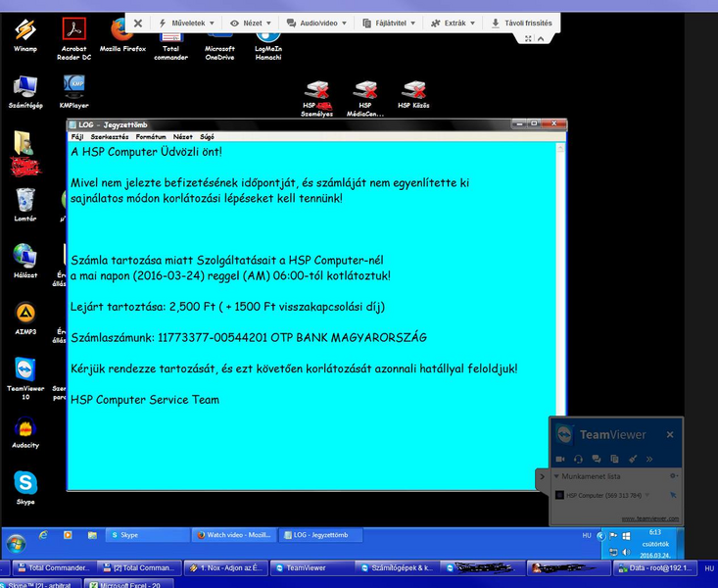
Task: Click the Windows logo tray icon
Action: point(626,536)
